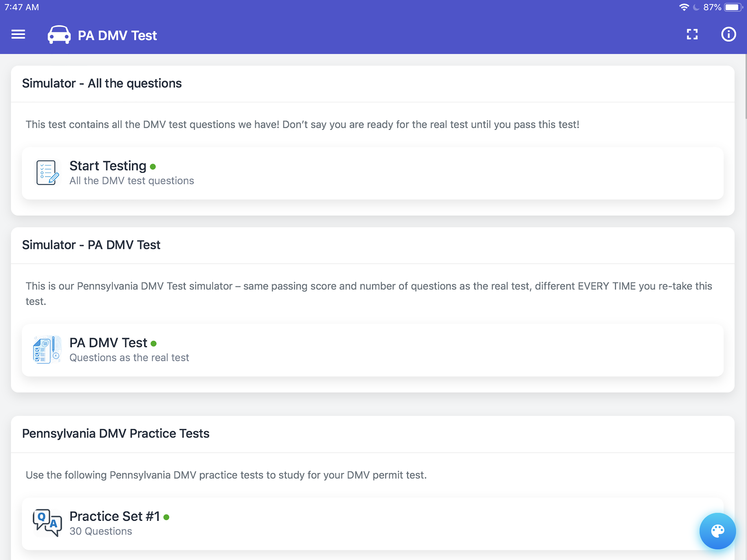Click the green indicator beside PA DMV Test

click(154, 343)
